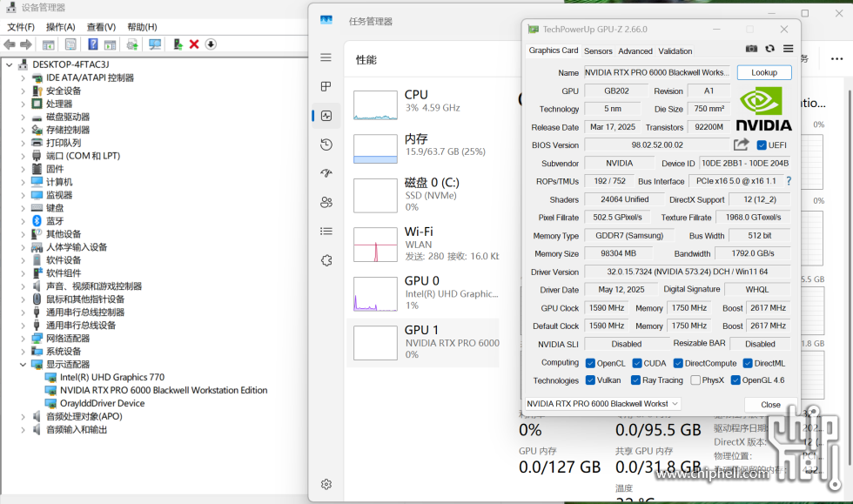Open the 查看(V) menu in Device Manager
This screenshot has height=504, width=853.
pyautogui.click(x=101, y=27)
